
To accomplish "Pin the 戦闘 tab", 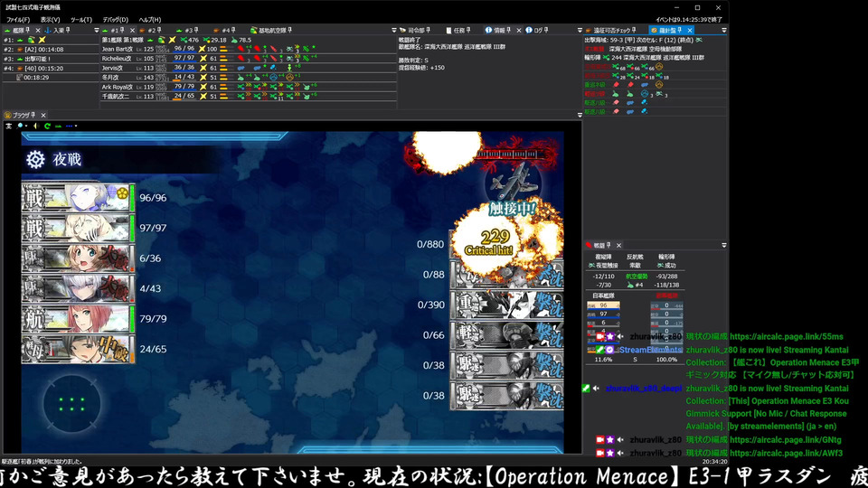I will click(609, 245).
